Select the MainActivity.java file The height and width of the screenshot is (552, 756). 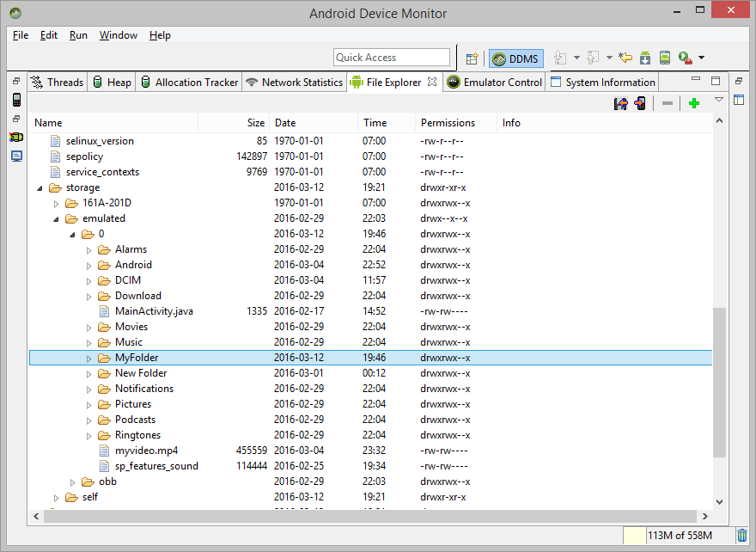pyautogui.click(x=371, y=311)
